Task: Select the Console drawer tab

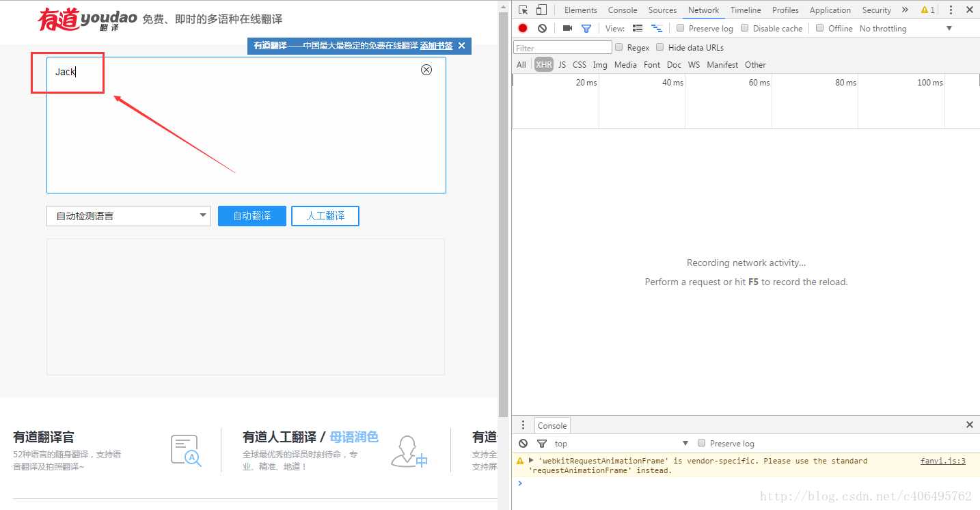Action: tap(552, 425)
